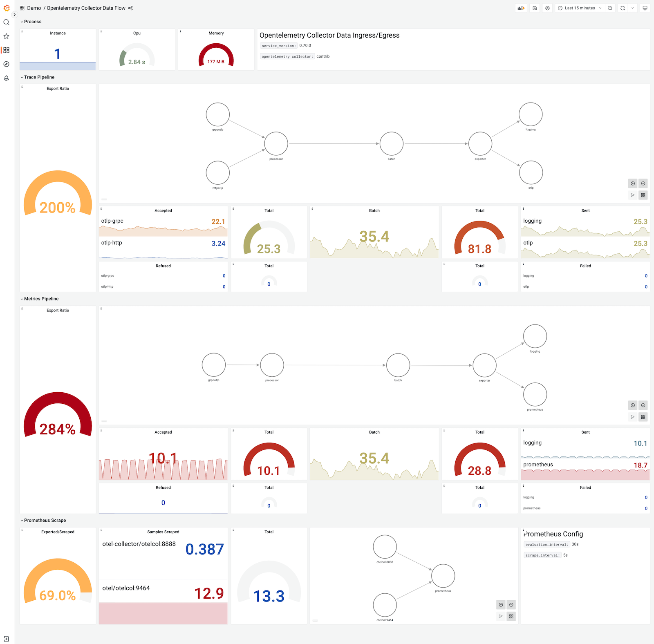Click the share icon beside the dashboard title
This screenshot has height=644, width=654.
coord(130,8)
